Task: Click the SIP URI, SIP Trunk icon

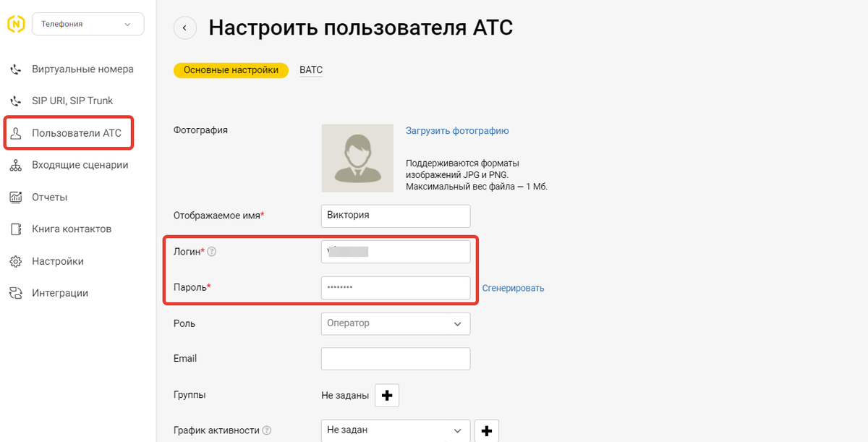Action: click(16, 101)
